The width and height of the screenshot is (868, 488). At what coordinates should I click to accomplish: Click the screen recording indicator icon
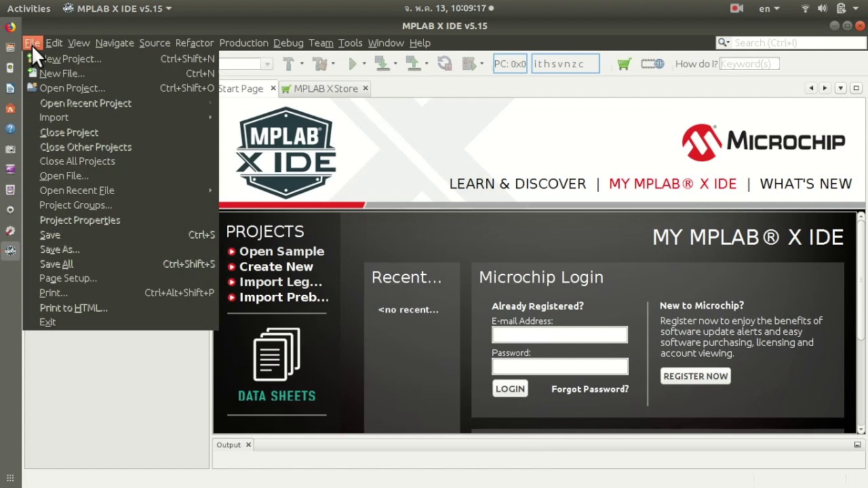(736, 8)
